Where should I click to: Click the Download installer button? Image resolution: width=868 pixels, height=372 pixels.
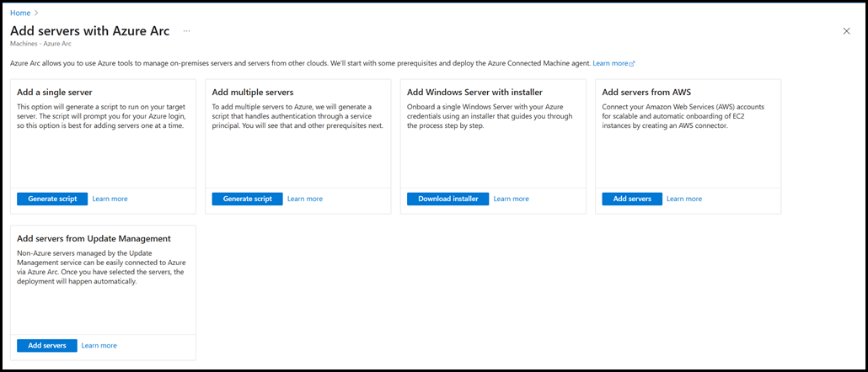[x=447, y=199]
